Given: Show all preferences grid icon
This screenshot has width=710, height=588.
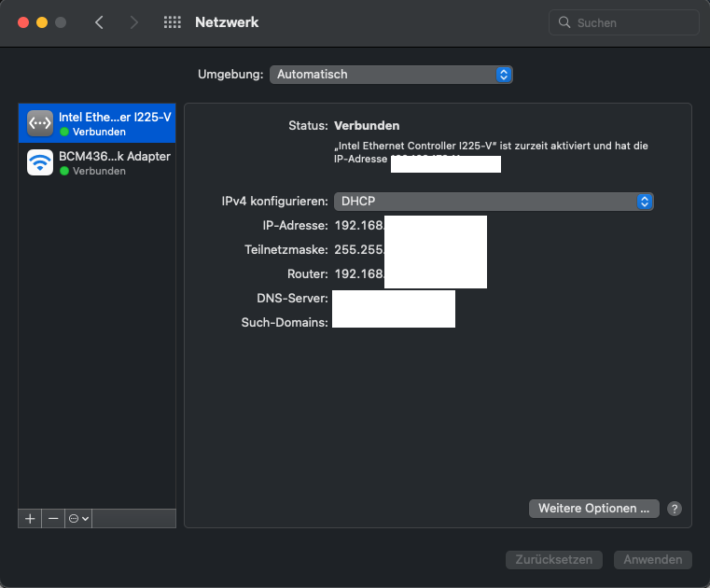Looking at the screenshot, I should (172, 22).
